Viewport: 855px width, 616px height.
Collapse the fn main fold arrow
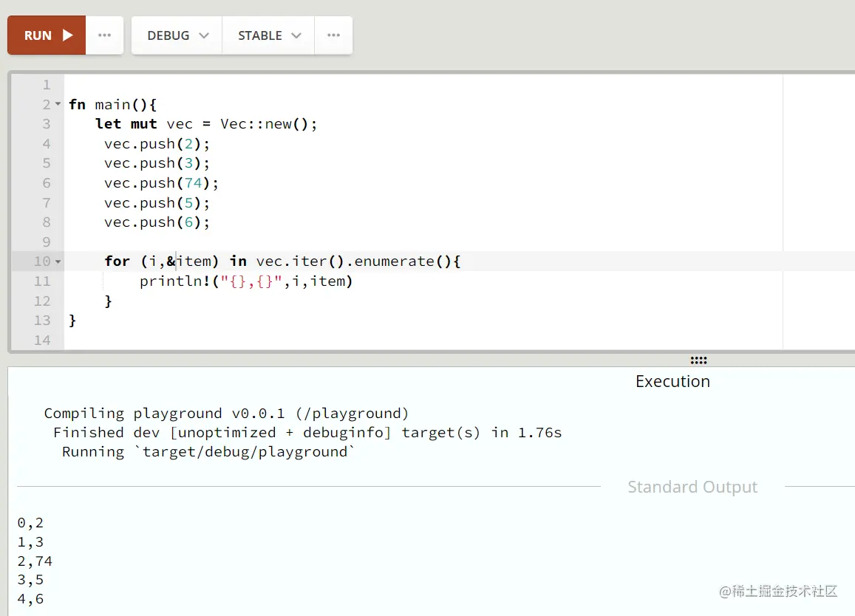pos(58,105)
